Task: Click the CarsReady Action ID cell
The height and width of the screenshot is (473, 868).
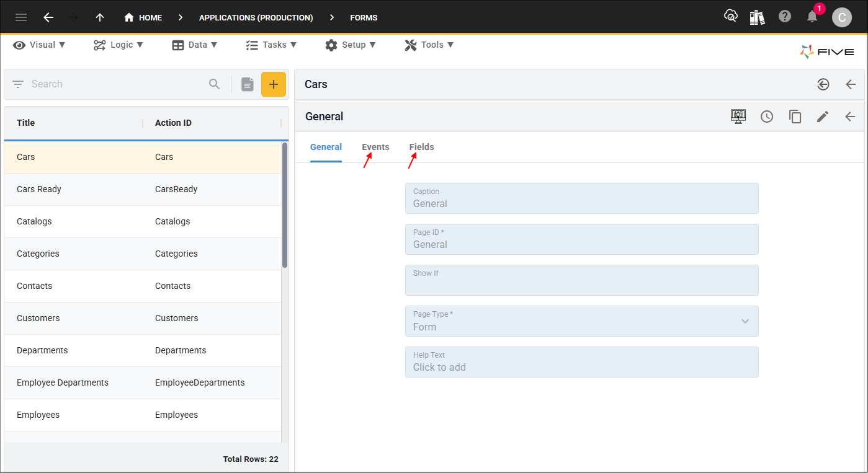Action: tap(176, 189)
